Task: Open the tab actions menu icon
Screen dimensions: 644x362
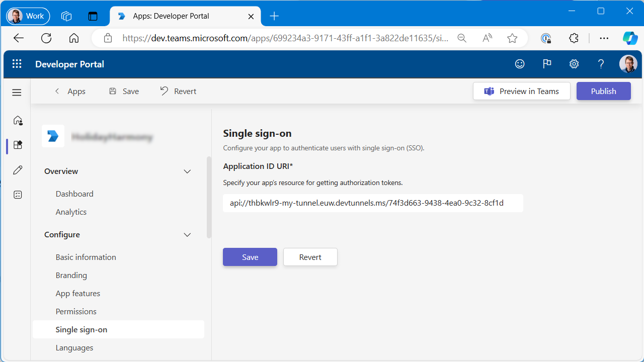Action: pyautogui.click(x=93, y=16)
